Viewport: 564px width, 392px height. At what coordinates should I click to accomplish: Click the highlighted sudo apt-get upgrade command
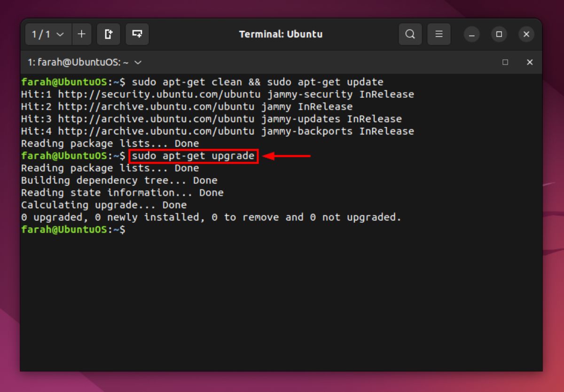point(194,156)
